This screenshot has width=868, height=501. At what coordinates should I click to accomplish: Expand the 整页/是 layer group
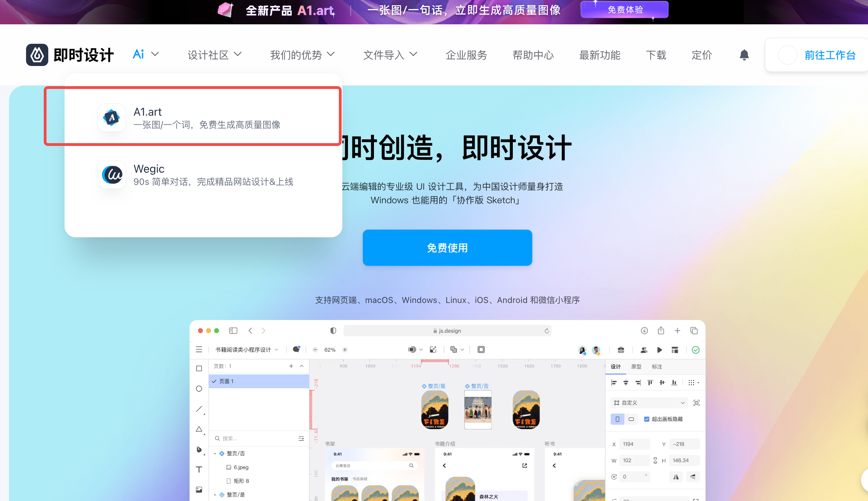(x=215, y=494)
